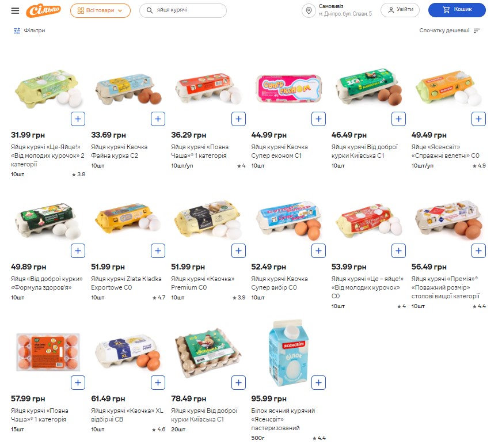Screen dimensions: 502x448
Task: View the Київська С1 20шт egg tray image
Action: pos(208,352)
